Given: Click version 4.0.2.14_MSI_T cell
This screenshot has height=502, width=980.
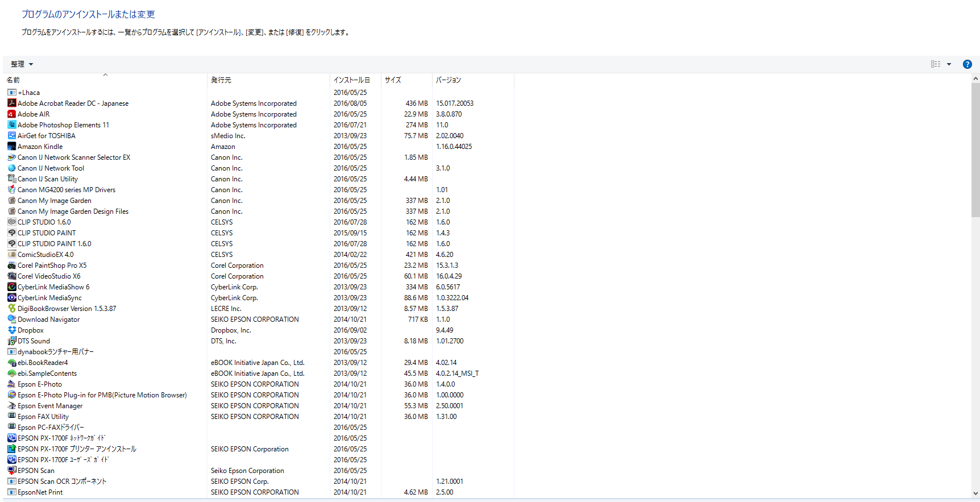Looking at the screenshot, I should point(458,374).
